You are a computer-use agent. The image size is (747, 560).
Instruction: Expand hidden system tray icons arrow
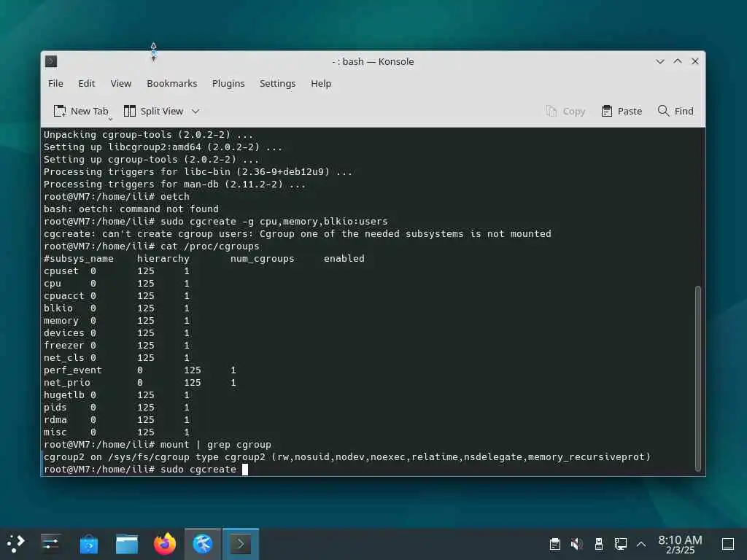pos(641,544)
